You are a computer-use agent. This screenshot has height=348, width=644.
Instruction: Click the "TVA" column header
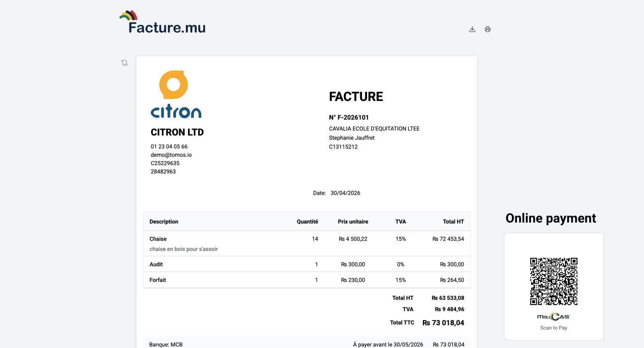pos(401,222)
